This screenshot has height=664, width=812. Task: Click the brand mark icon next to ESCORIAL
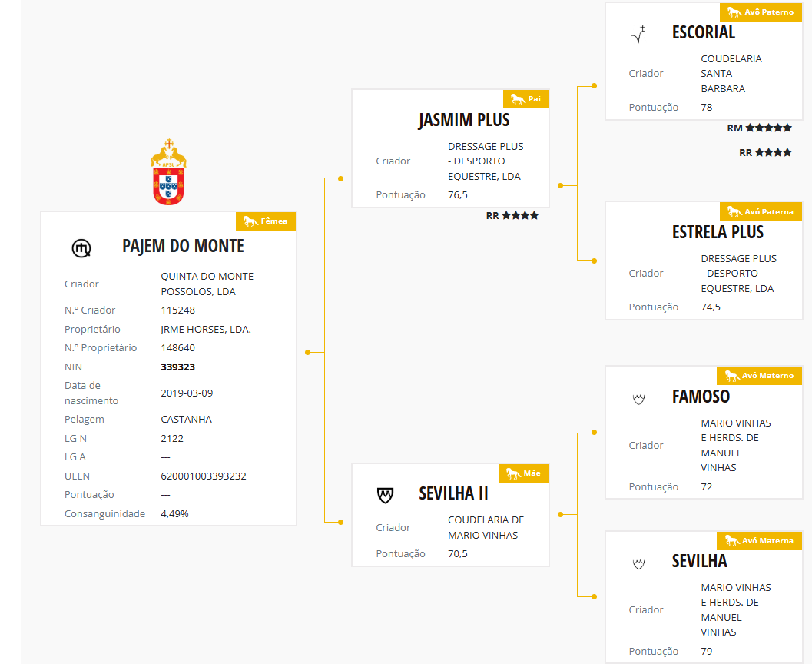638,34
